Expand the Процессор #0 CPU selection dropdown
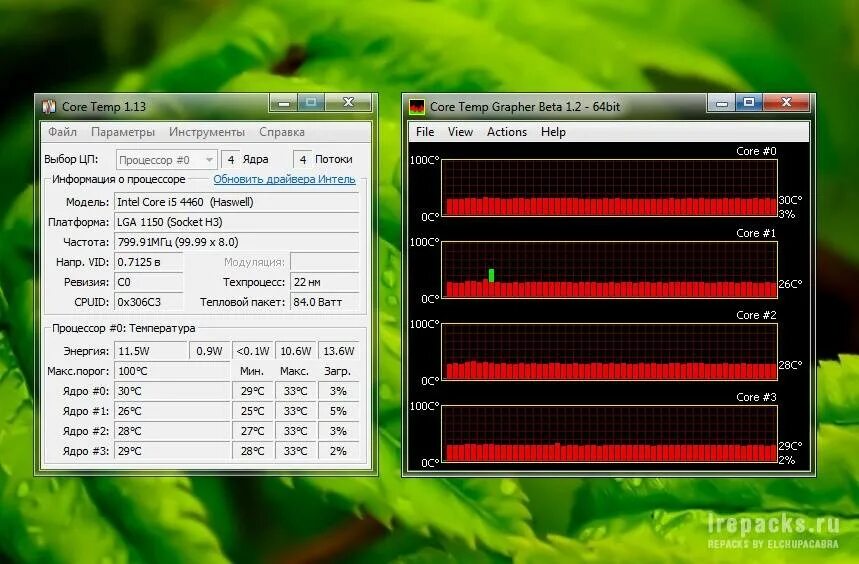This screenshot has width=859, height=564. (x=167, y=160)
